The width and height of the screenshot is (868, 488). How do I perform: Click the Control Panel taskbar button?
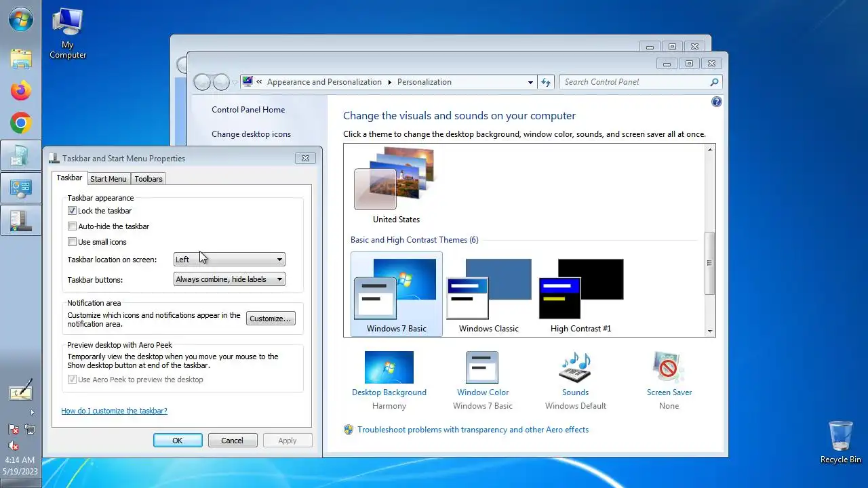tap(21, 188)
